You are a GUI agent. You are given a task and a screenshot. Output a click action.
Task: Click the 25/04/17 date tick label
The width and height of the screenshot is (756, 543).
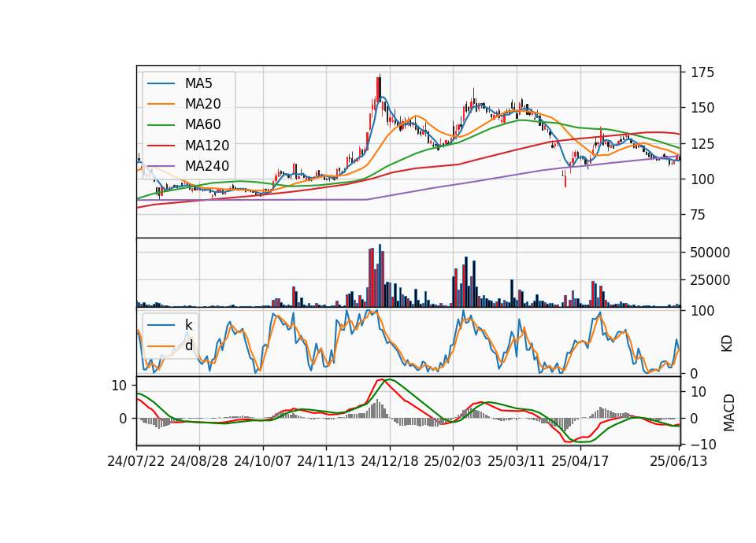pyautogui.click(x=580, y=462)
